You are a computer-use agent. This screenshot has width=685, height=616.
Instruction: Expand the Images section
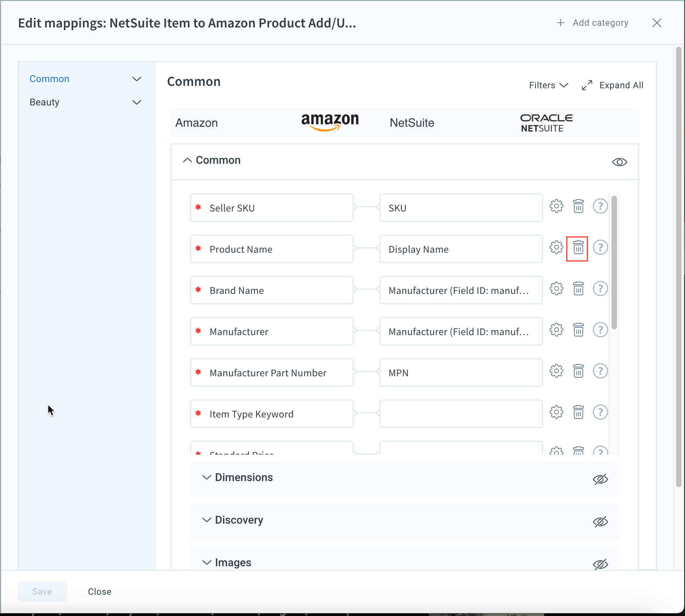206,562
